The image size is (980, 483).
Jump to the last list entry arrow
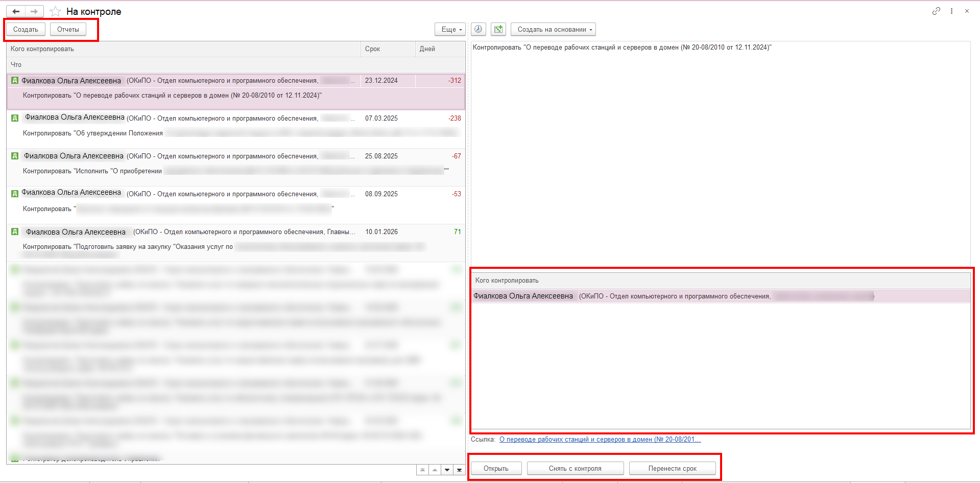459,470
